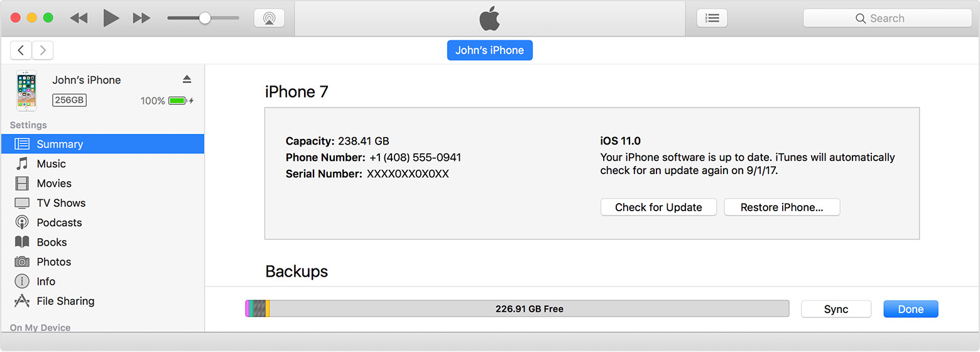Click the Backups section heading
This screenshot has height=352, width=980.
pyautogui.click(x=297, y=272)
